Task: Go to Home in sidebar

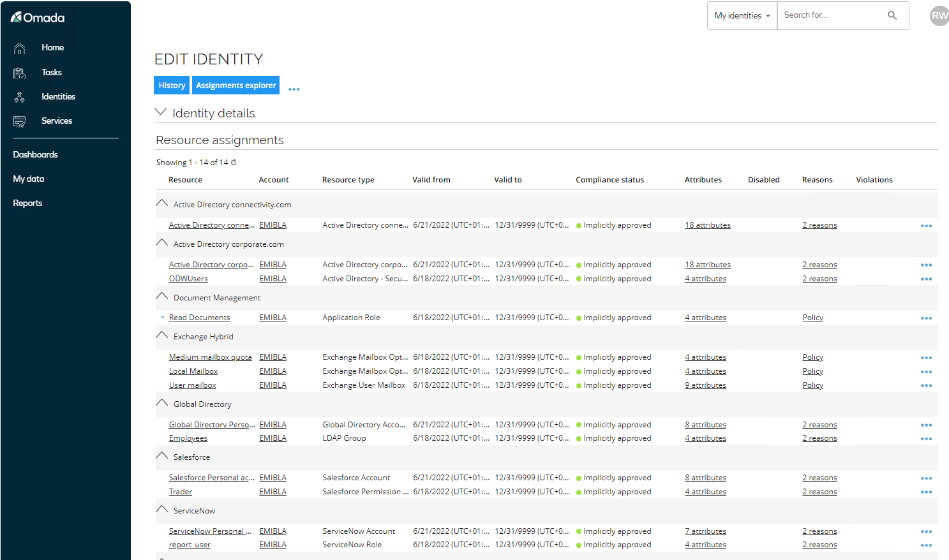Action: pos(52,48)
